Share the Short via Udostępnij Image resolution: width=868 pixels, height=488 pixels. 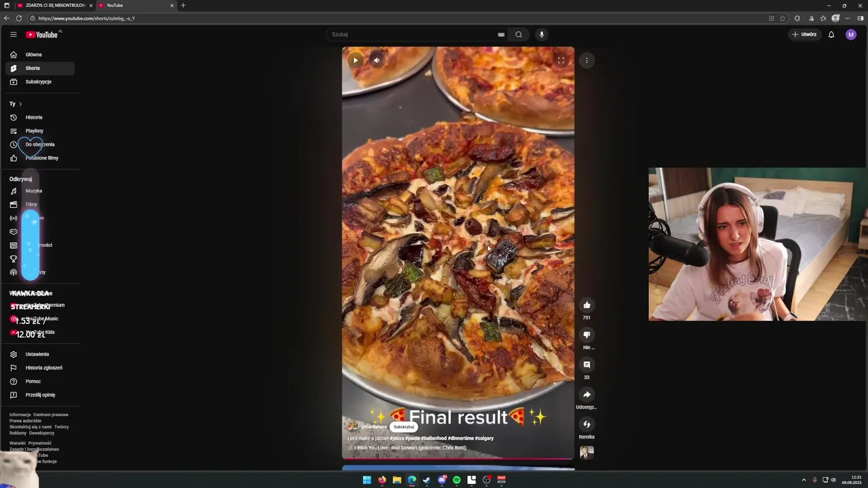587,394
